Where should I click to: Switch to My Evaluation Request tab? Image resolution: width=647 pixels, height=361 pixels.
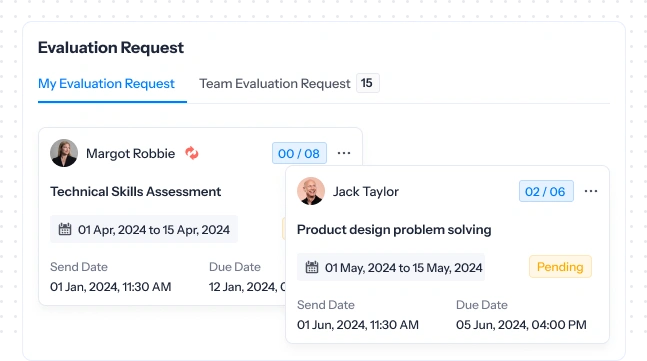click(106, 84)
